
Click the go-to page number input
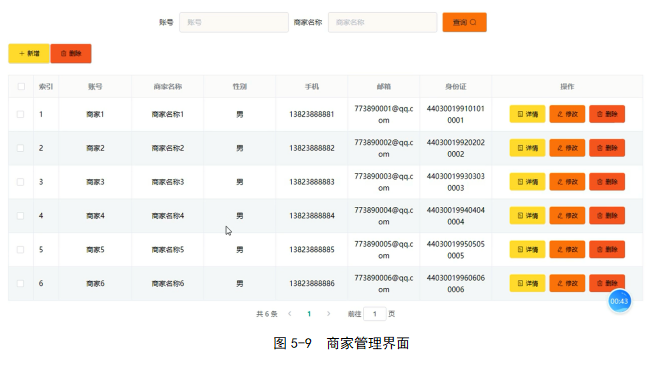[374, 314]
